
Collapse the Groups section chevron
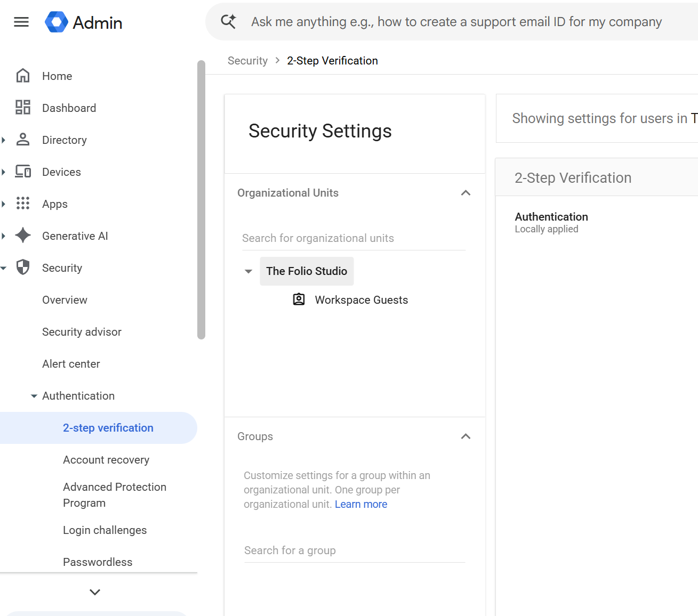tap(466, 436)
